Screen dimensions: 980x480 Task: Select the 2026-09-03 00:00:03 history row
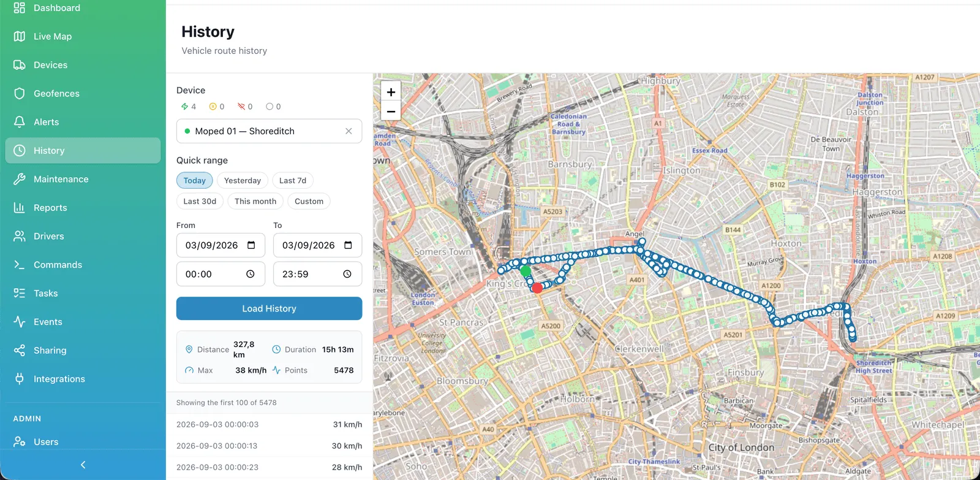pos(269,424)
